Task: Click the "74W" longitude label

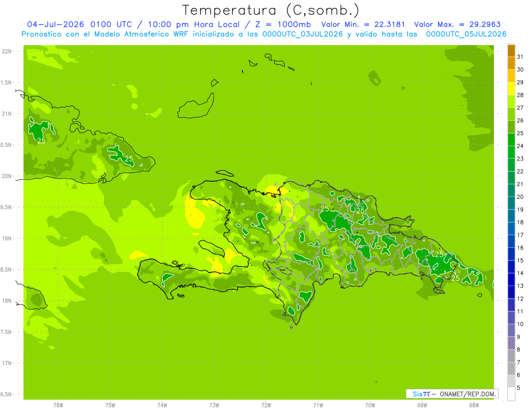Action: [162, 405]
